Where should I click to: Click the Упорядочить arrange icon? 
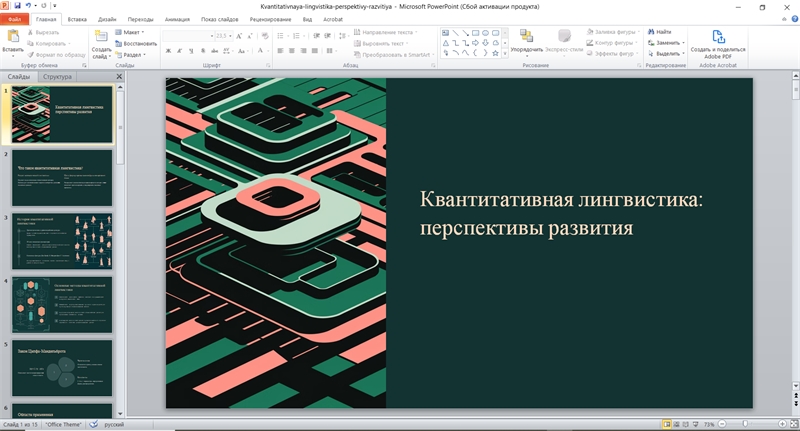click(526, 36)
